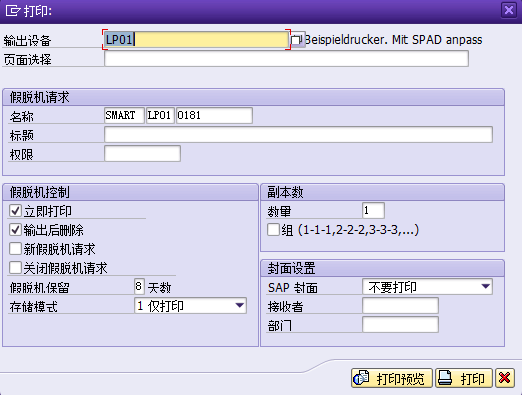Click the Beispieldrucker description text

pos(393,40)
